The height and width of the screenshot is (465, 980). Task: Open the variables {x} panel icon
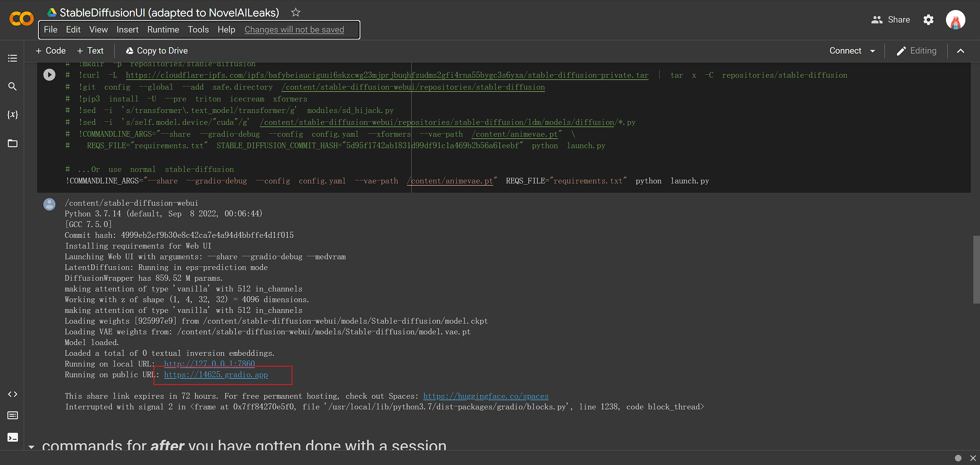tap(12, 115)
